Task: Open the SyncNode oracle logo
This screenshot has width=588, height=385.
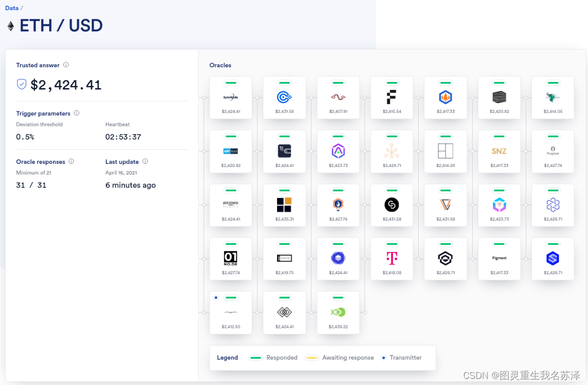Action: pyautogui.click(x=231, y=97)
